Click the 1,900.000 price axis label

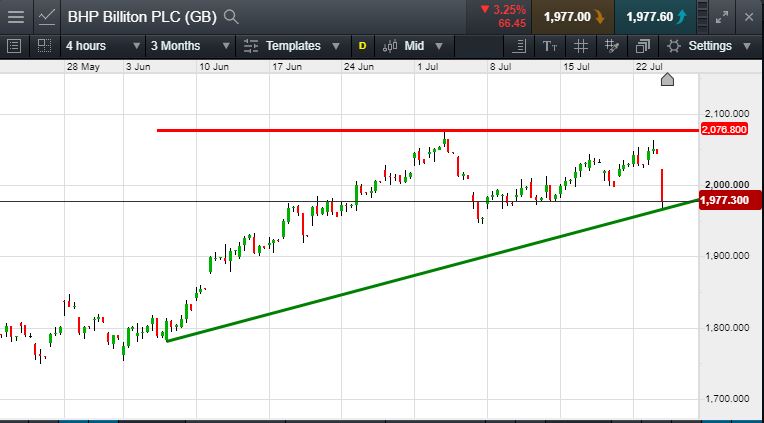[x=727, y=256]
